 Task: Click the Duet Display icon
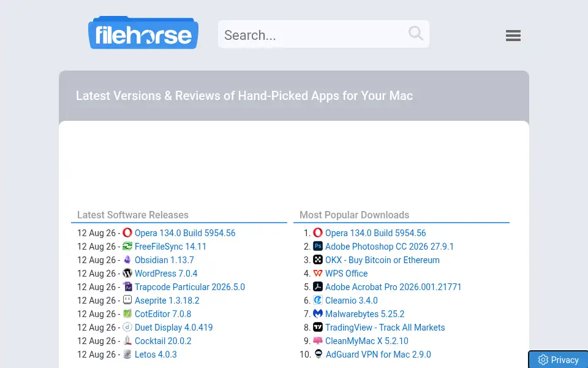(127, 327)
